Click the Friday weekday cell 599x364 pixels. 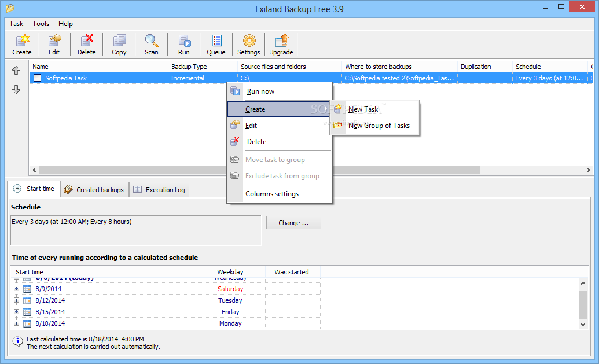pyautogui.click(x=230, y=312)
